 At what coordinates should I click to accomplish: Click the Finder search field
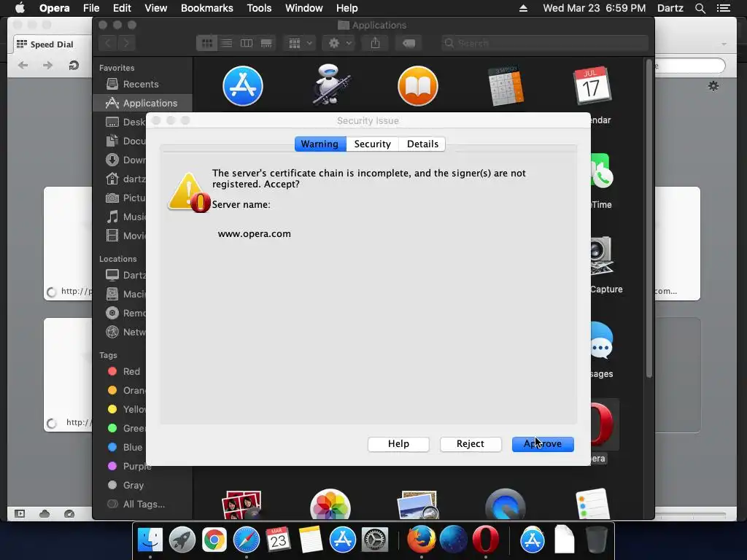pos(545,43)
